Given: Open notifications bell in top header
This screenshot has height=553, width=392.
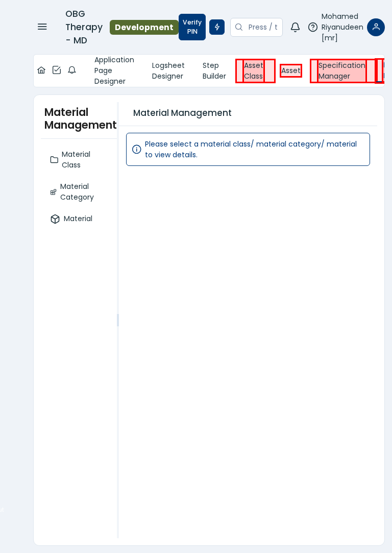Looking at the screenshot, I should click(x=295, y=27).
